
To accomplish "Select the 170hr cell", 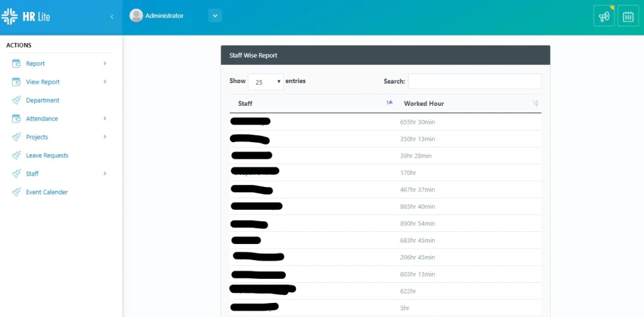I will tap(408, 173).
